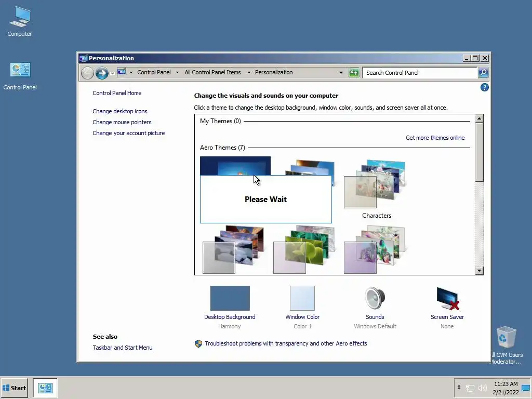This screenshot has height=399, width=532.
Task: Open the Screen Saver icon
Action: [x=447, y=298]
